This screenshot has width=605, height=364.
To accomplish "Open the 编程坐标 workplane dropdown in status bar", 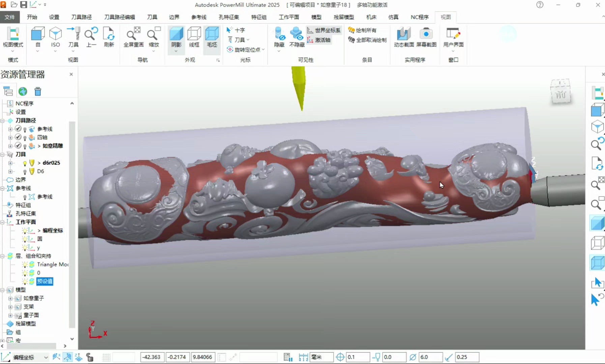I will point(46,357).
